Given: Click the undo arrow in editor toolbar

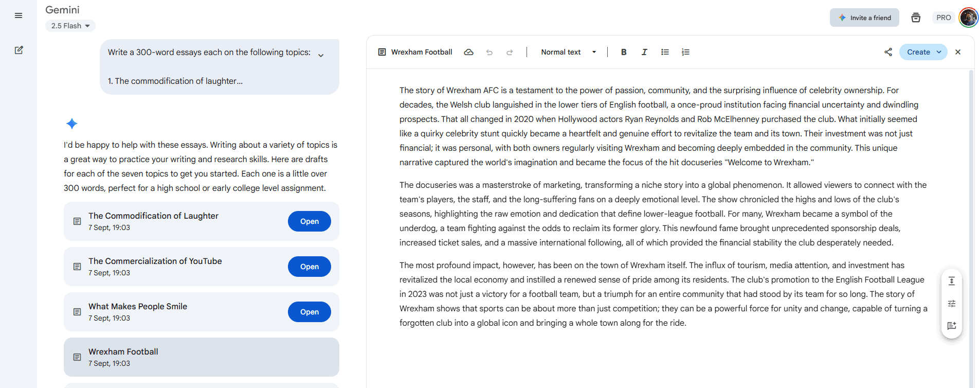Looking at the screenshot, I should (489, 52).
